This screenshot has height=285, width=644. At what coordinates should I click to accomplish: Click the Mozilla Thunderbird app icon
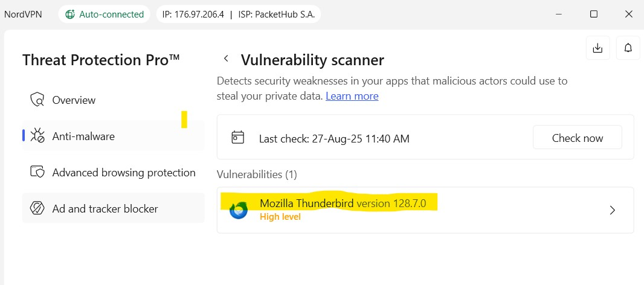click(239, 210)
